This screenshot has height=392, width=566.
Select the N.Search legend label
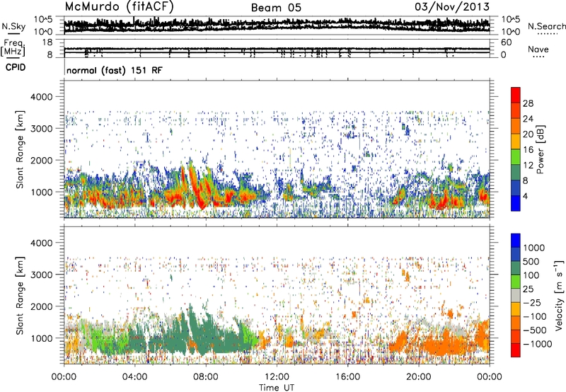click(x=546, y=26)
